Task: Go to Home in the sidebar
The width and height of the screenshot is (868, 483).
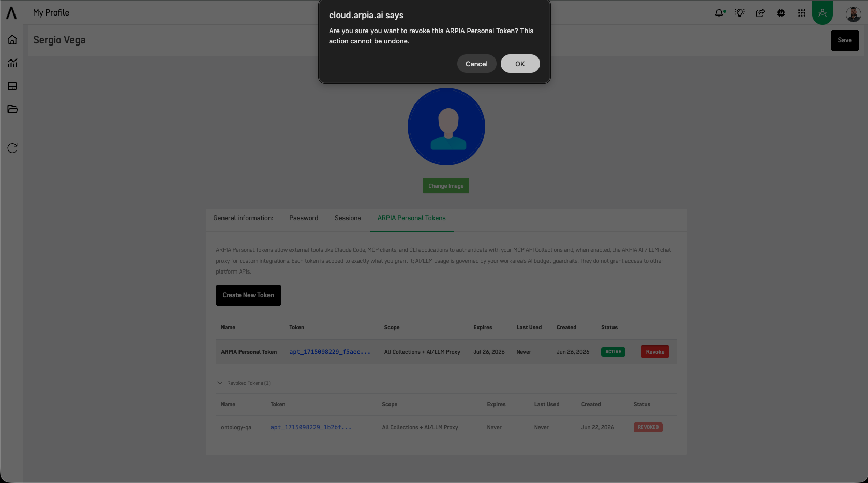Action: pos(12,40)
